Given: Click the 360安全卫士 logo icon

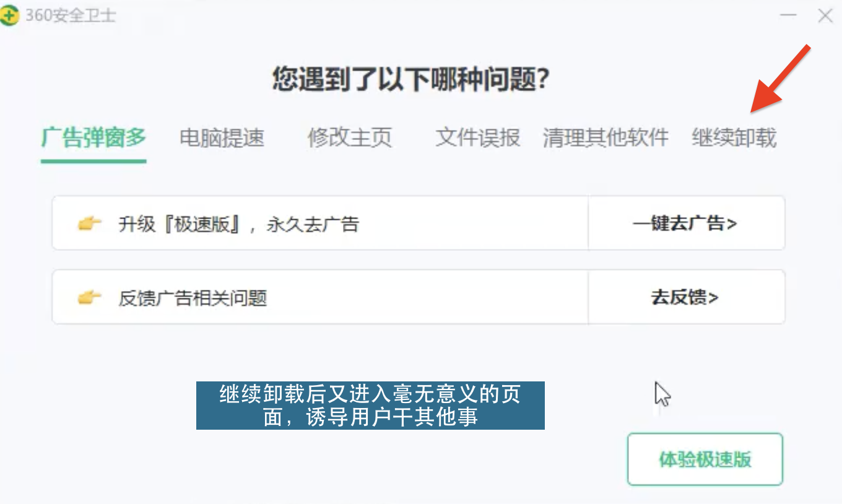Looking at the screenshot, I should (x=9, y=15).
